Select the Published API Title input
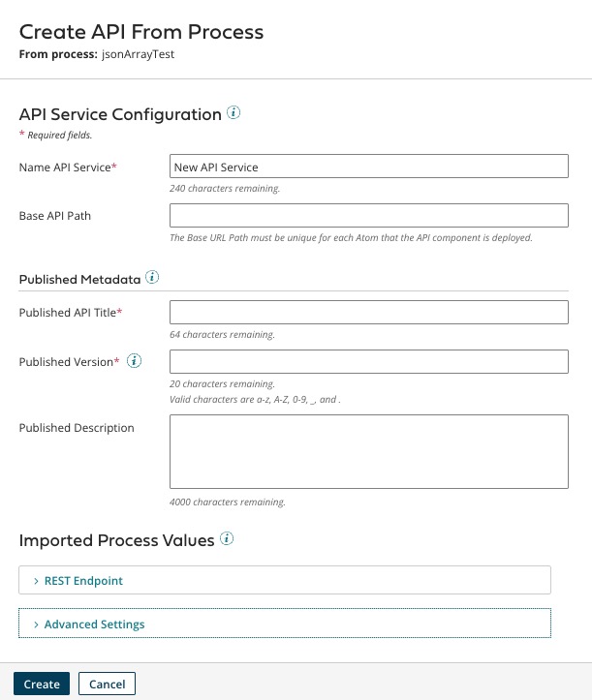The width and height of the screenshot is (592, 700). 368,312
